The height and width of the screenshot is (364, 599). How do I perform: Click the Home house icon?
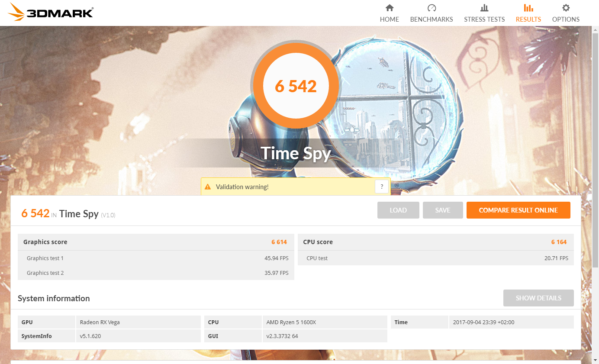(390, 8)
